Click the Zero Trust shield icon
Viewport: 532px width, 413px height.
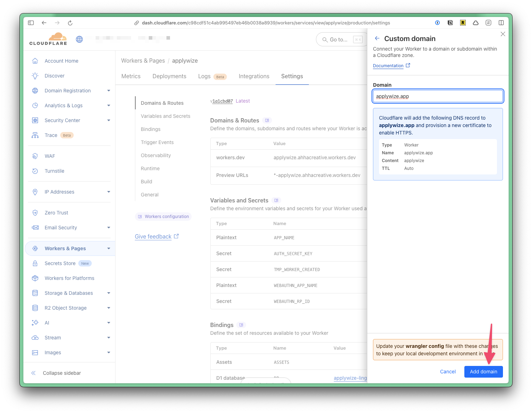pos(35,213)
